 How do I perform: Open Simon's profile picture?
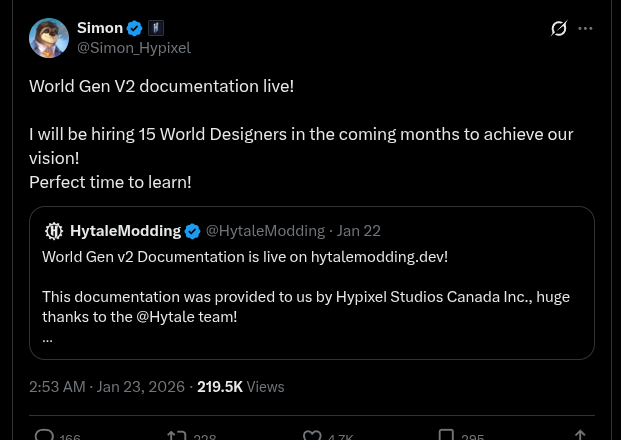pyautogui.click(x=49, y=38)
